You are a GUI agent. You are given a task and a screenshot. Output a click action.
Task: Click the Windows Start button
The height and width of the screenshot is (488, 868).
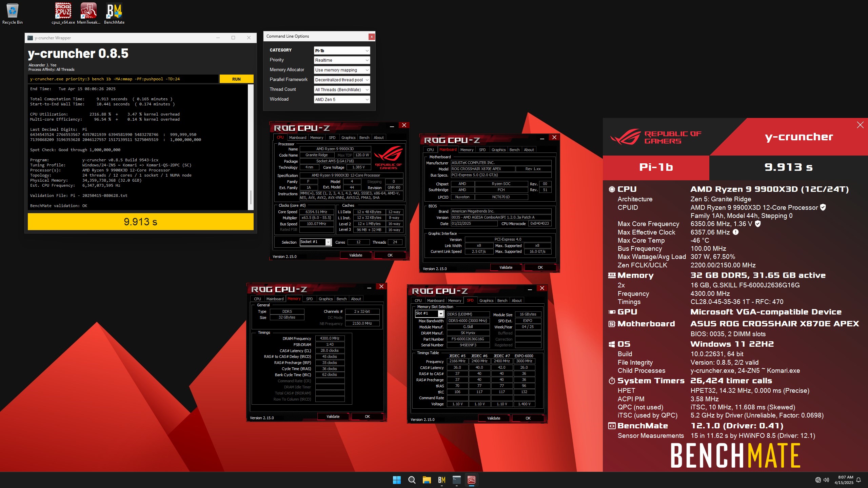[x=397, y=480]
